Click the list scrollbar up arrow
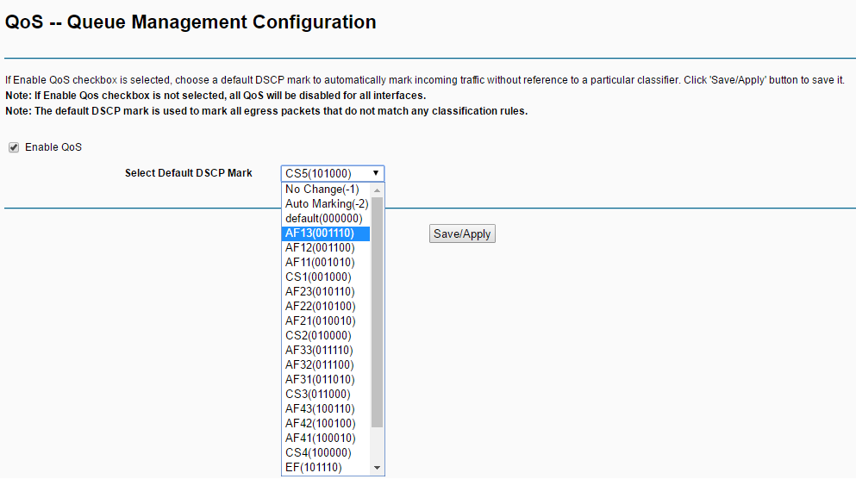The width and height of the screenshot is (856, 504). [x=377, y=190]
